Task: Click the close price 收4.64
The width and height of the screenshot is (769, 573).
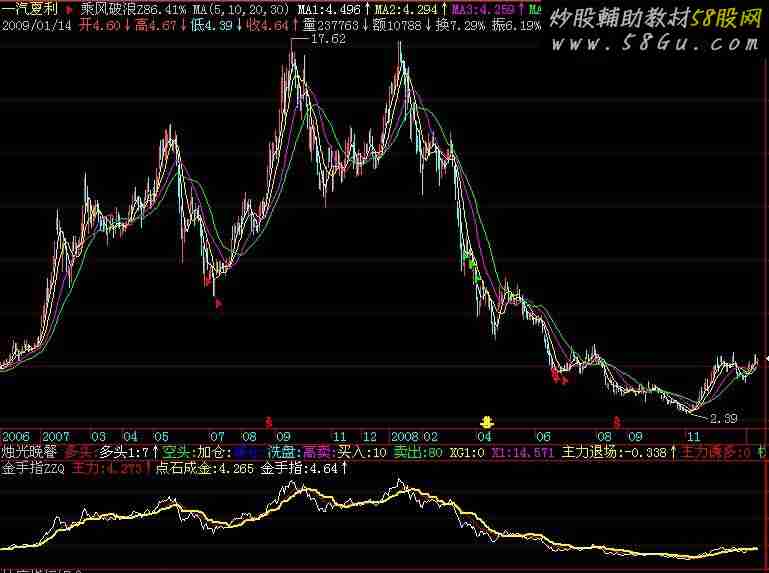Action: pyautogui.click(x=268, y=25)
